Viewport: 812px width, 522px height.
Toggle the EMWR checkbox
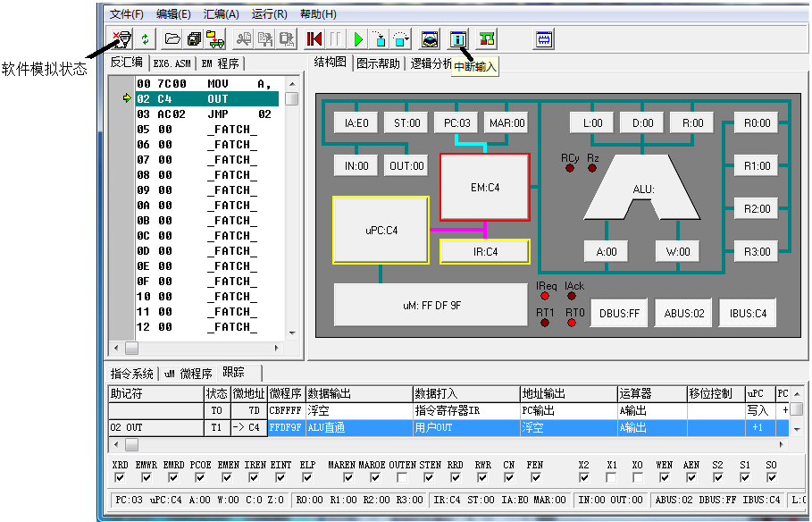(146, 477)
